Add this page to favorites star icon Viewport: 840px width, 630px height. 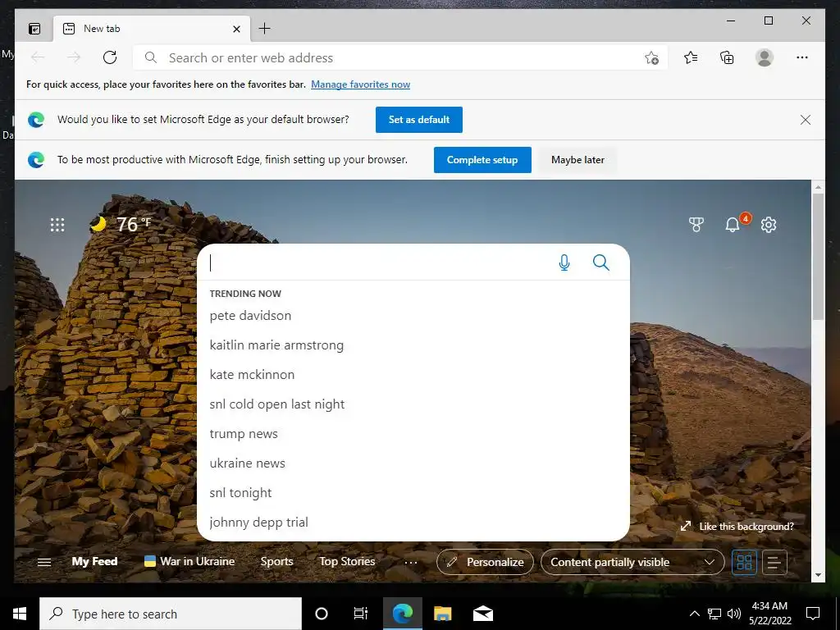(651, 58)
